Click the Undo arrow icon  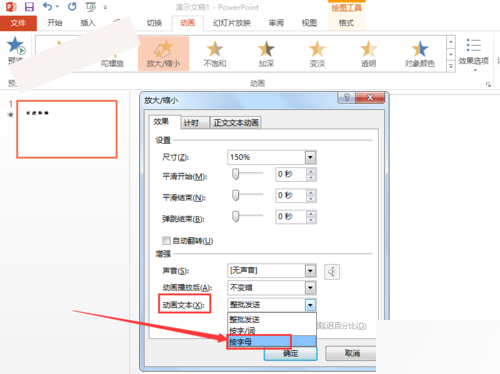tap(48, 6)
